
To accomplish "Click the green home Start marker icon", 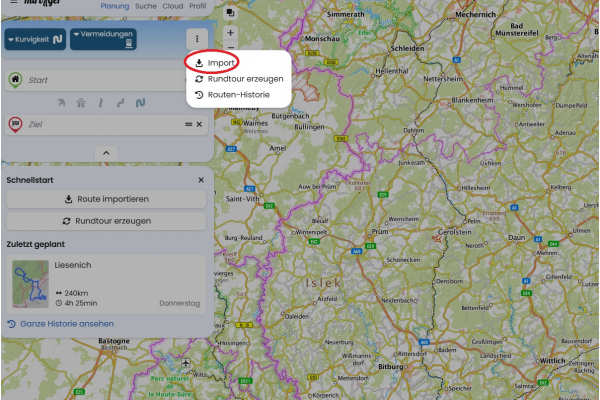I will click(15, 80).
